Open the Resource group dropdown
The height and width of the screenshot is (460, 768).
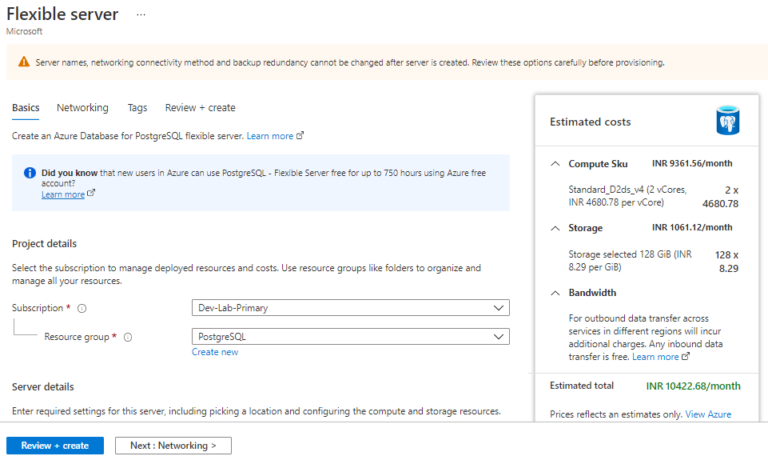pyautogui.click(x=349, y=337)
